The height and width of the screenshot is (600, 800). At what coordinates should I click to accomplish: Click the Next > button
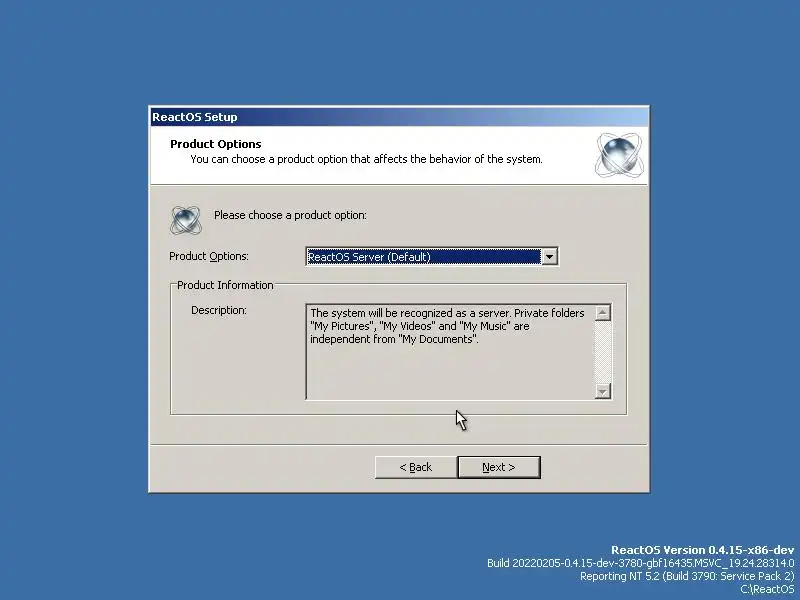click(x=498, y=467)
